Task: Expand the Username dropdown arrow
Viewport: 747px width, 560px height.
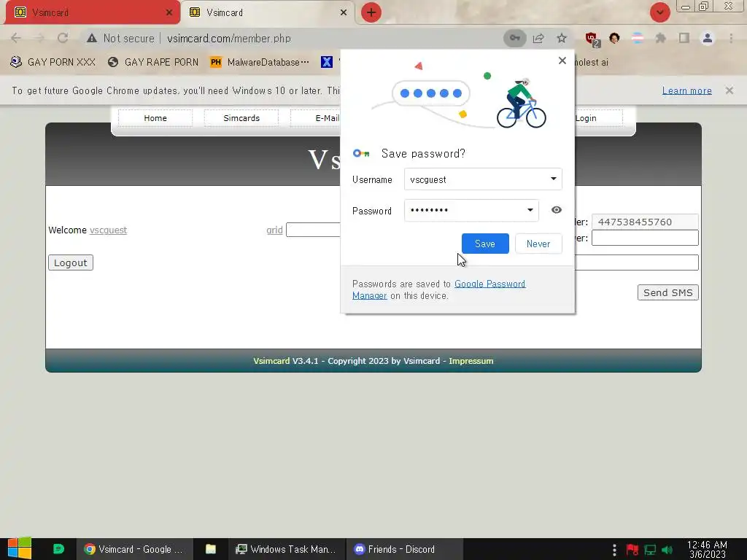Action: pyautogui.click(x=553, y=179)
